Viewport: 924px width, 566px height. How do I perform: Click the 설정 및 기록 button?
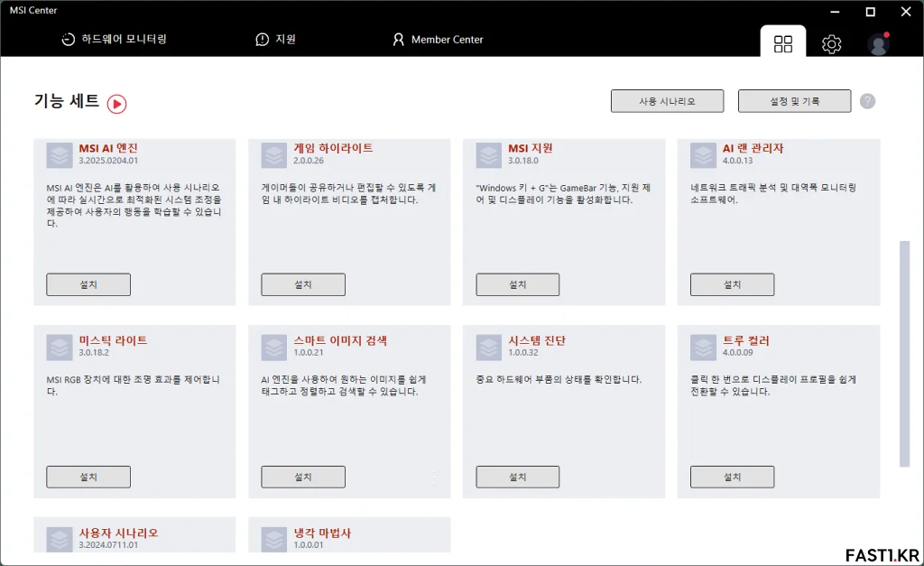pyautogui.click(x=794, y=101)
